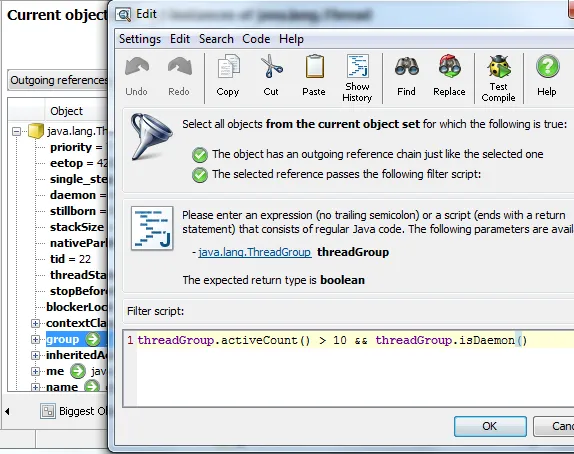Toggle the filter script condition checkmark
The height and width of the screenshot is (454, 574).
(200, 175)
